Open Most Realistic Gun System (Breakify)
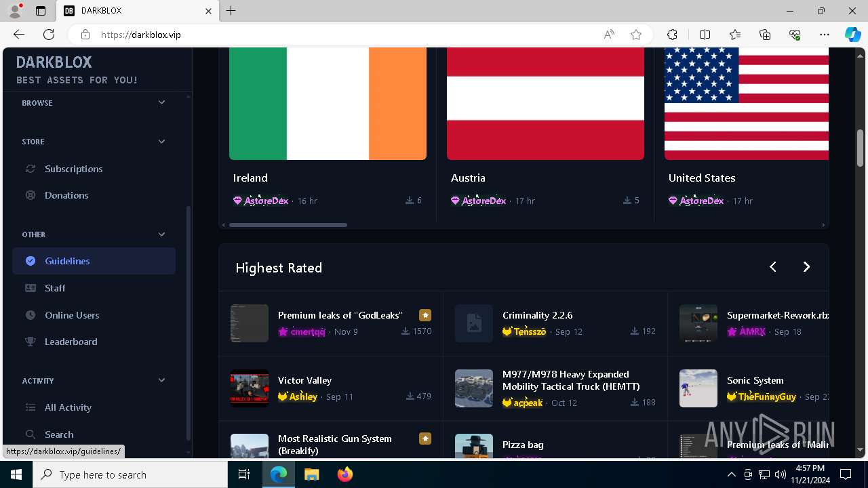The width and height of the screenshot is (868, 488). click(335, 445)
